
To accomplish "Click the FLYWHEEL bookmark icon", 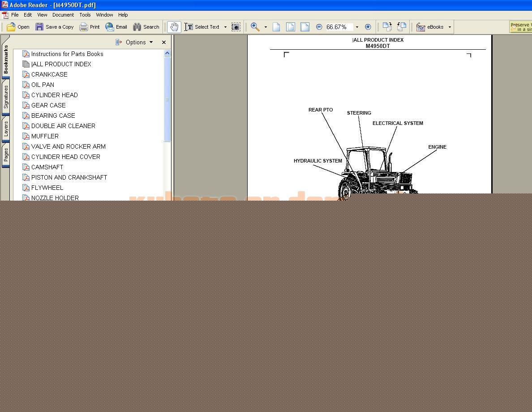I will click(x=26, y=188).
